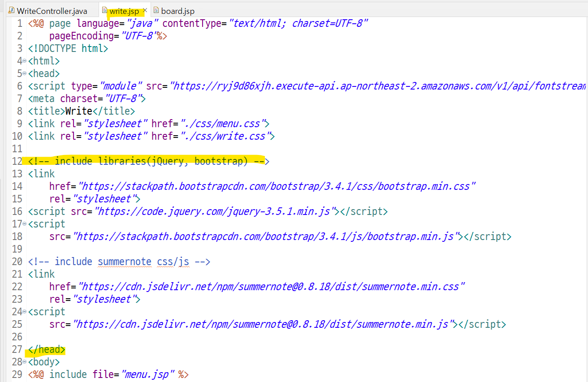Click the meta charset line
This screenshot has height=382, width=588.
(87, 99)
